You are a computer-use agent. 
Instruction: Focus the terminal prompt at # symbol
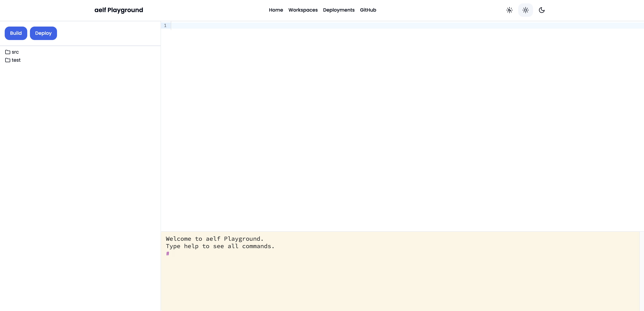[168, 254]
